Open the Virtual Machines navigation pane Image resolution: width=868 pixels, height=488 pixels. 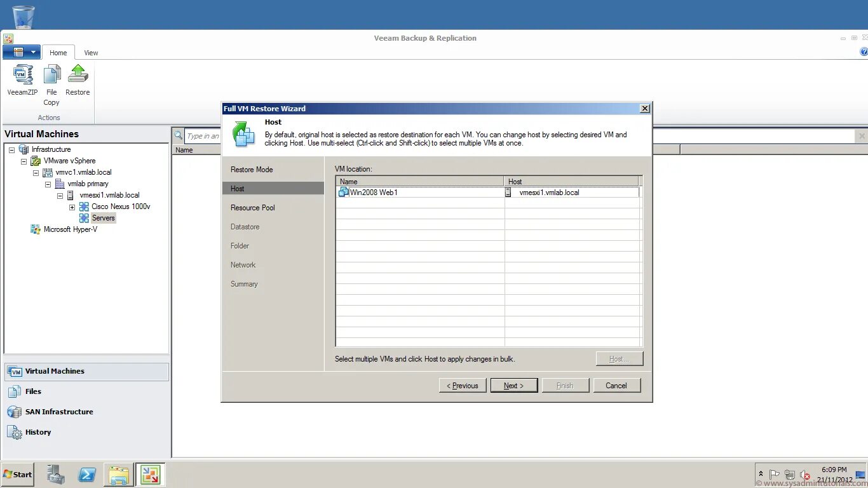tap(87, 372)
